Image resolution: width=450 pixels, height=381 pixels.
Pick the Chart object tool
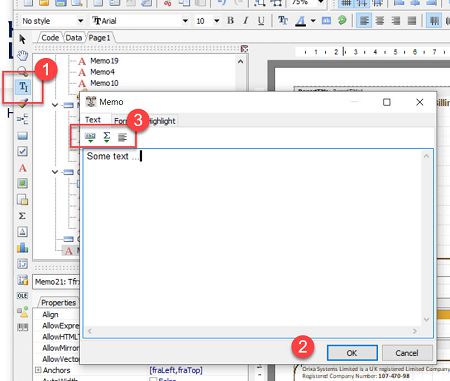tap(22, 248)
